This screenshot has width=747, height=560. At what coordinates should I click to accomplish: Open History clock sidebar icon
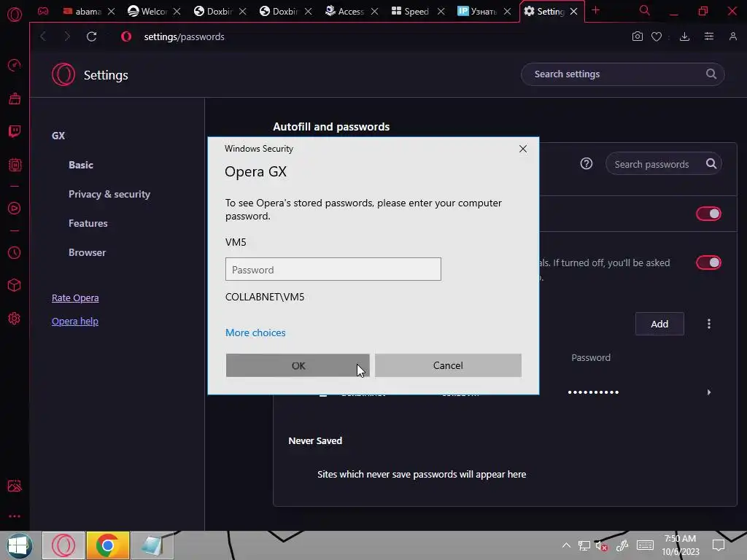coord(15,252)
